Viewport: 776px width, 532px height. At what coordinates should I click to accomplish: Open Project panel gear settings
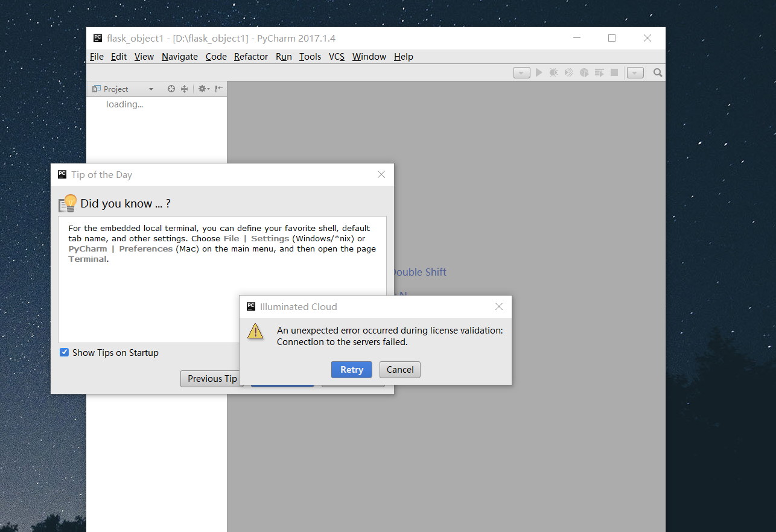tap(204, 89)
